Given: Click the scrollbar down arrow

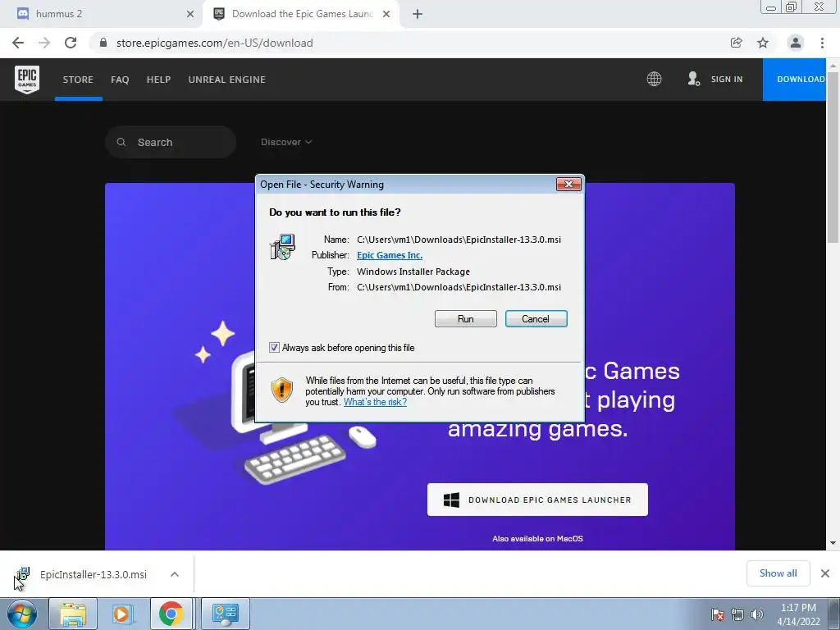Looking at the screenshot, I should 833,543.
